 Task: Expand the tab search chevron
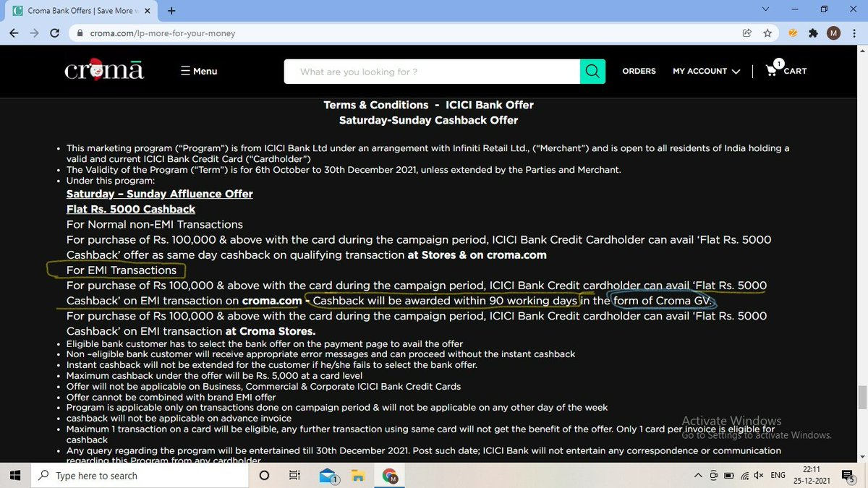tap(766, 9)
